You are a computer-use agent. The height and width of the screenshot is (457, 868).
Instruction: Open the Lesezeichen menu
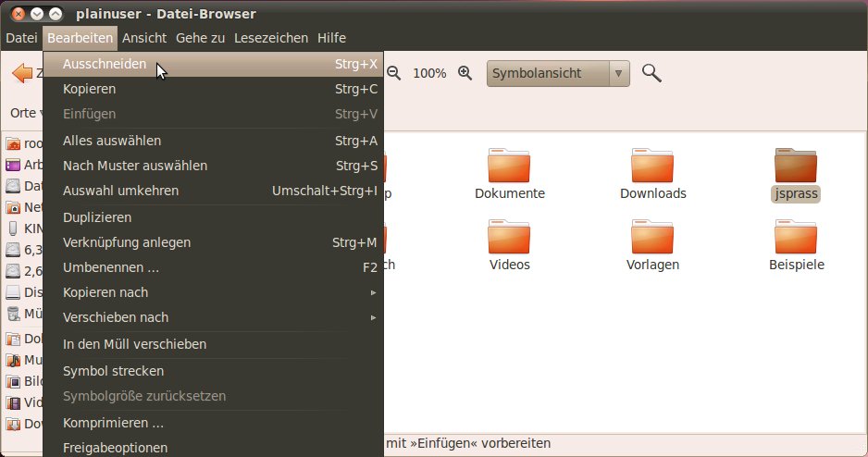coord(271,38)
